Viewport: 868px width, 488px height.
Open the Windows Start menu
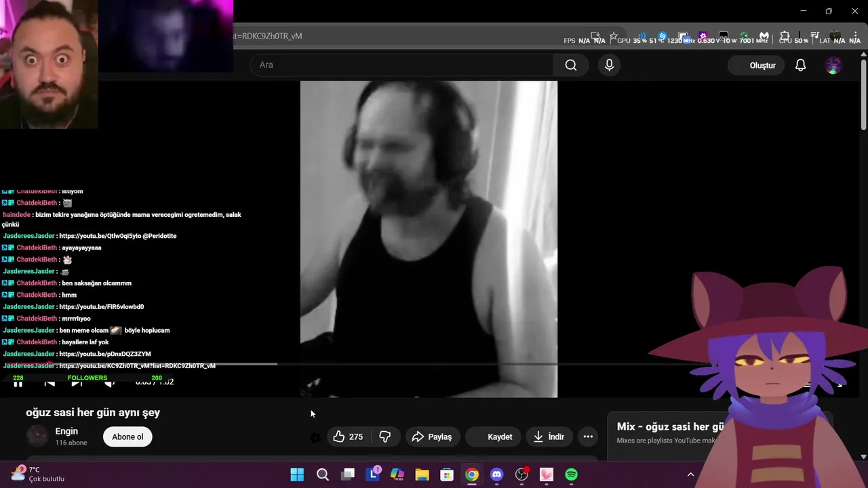point(297,474)
